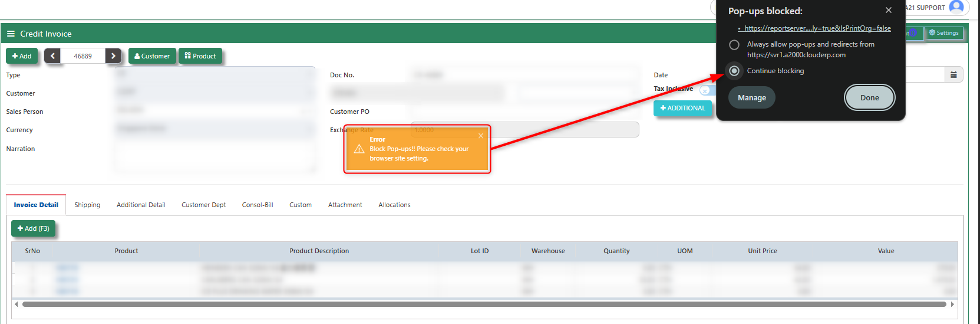Switch to the Additional Detail tab
This screenshot has width=980, height=324.
(141, 205)
